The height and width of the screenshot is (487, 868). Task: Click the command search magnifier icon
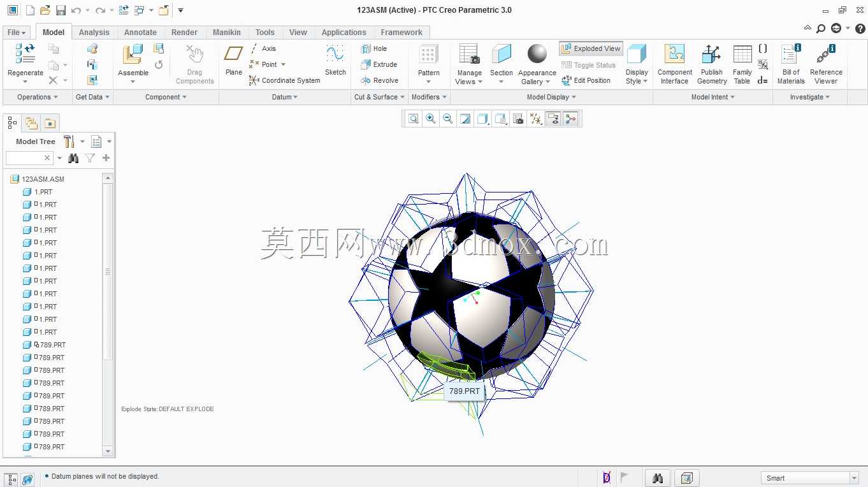(x=821, y=29)
